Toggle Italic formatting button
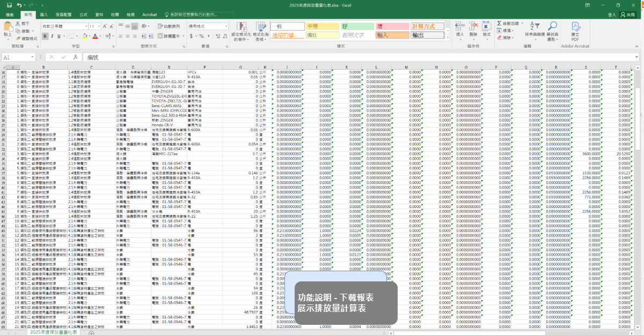The width and height of the screenshot is (644, 335). [x=52, y=36]
